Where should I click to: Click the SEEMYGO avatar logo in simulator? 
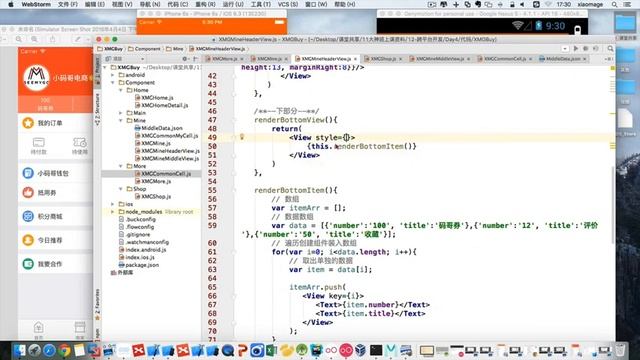pos(36,78)
